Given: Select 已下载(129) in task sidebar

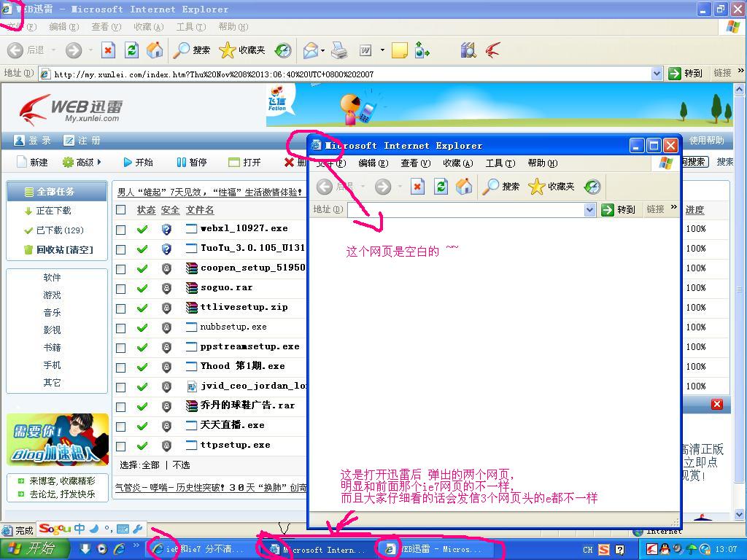Looking at the screenshot, I should click(x=53, y=230).
